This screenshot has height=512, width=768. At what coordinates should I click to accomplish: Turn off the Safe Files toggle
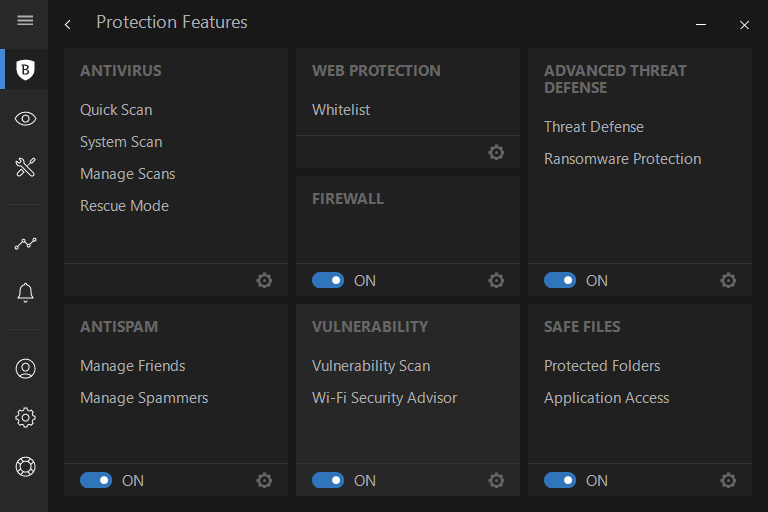tap(560, 481)
